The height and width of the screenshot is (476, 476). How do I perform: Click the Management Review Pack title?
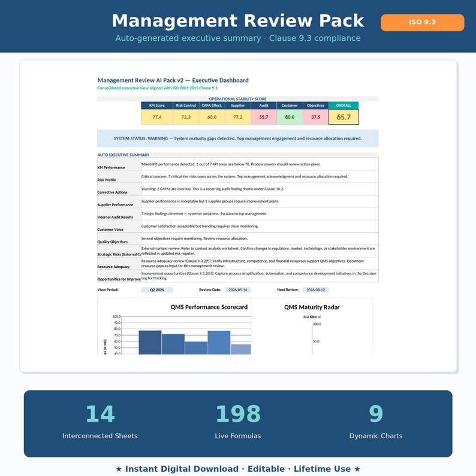[237, 20]
